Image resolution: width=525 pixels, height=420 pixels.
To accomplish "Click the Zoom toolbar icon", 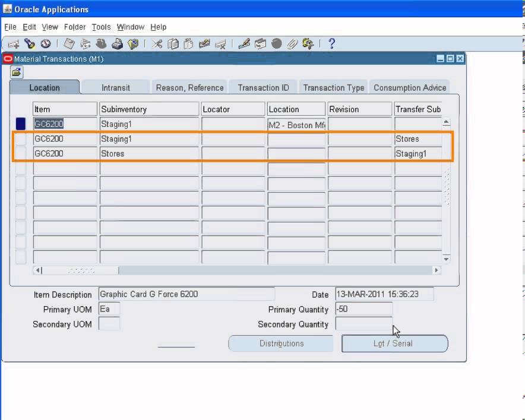I will click(260, 44).
